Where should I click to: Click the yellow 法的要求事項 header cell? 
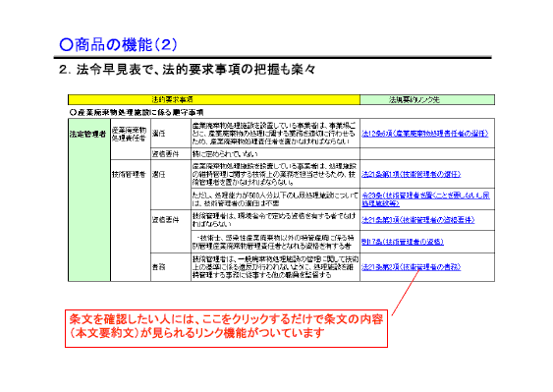coord(214,100)
